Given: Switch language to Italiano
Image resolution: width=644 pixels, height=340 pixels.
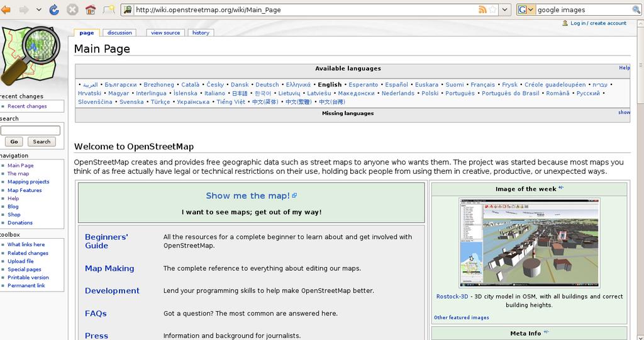Looking at the screenshot, I should (215, 93).
